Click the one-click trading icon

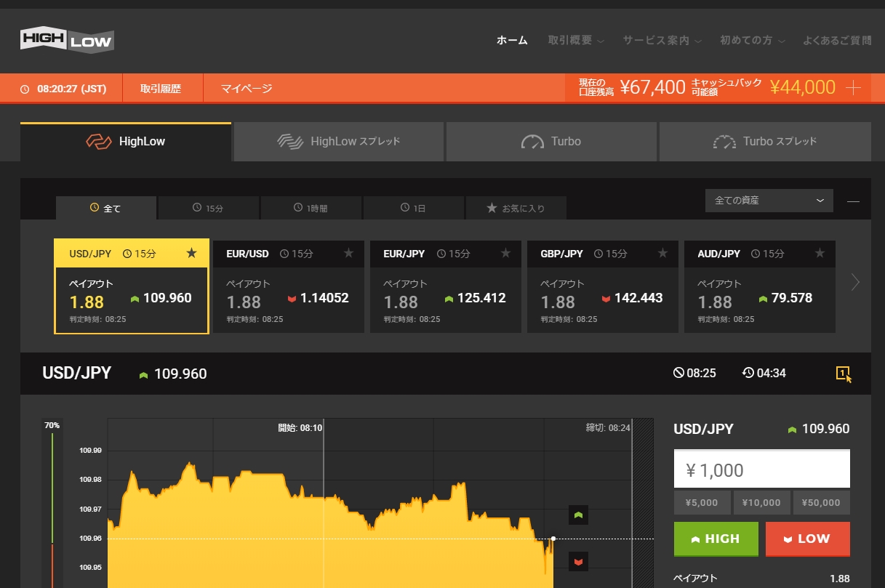pyautogui.click(x=844, y=374)
